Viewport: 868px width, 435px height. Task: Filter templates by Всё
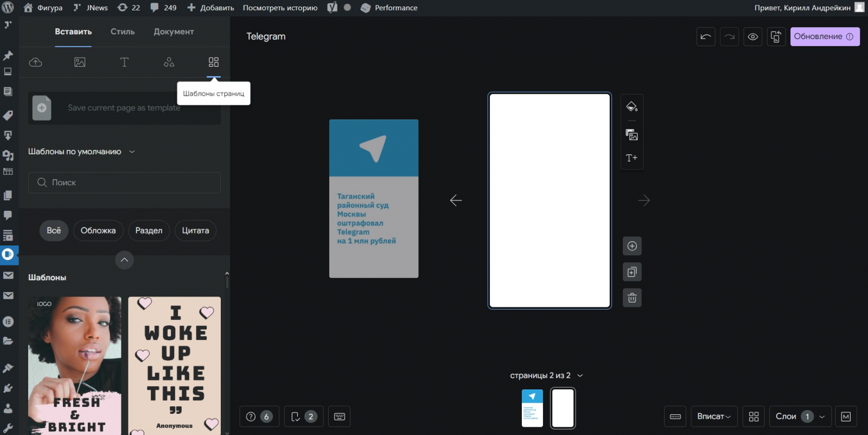pos(54,230)
